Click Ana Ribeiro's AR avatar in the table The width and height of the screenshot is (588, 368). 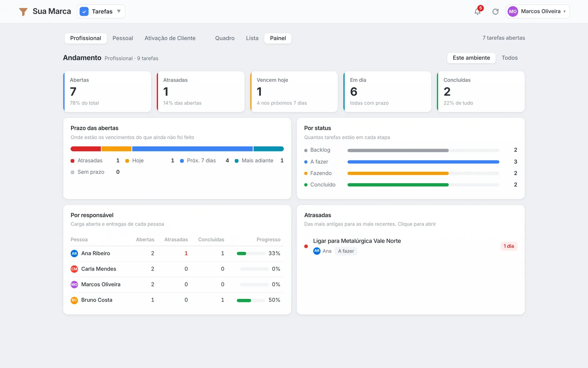74,254
